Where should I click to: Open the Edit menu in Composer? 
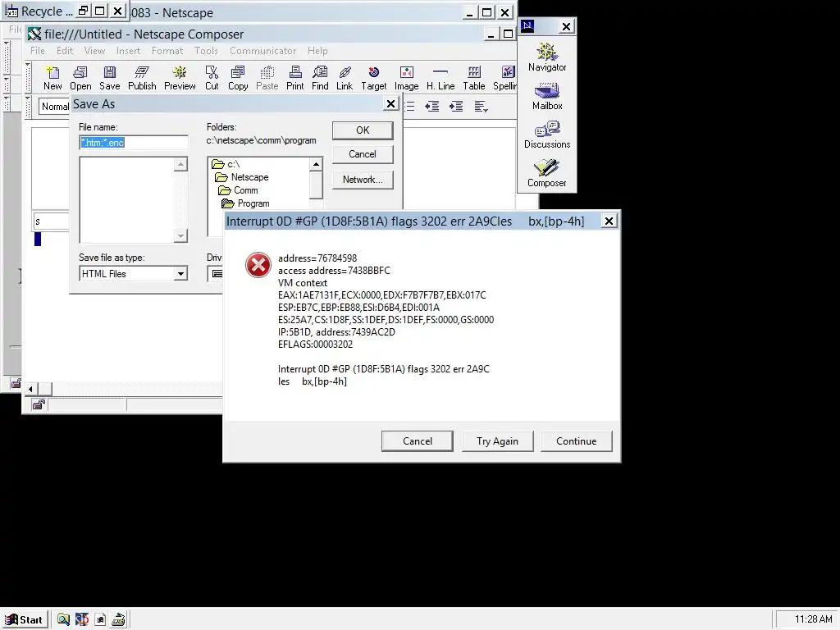[65, 51]
